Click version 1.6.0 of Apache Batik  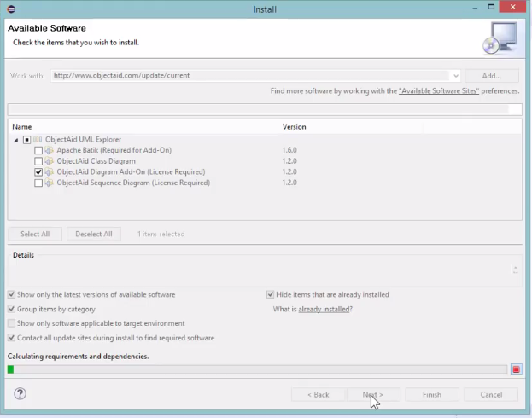(x=289, y=150)
